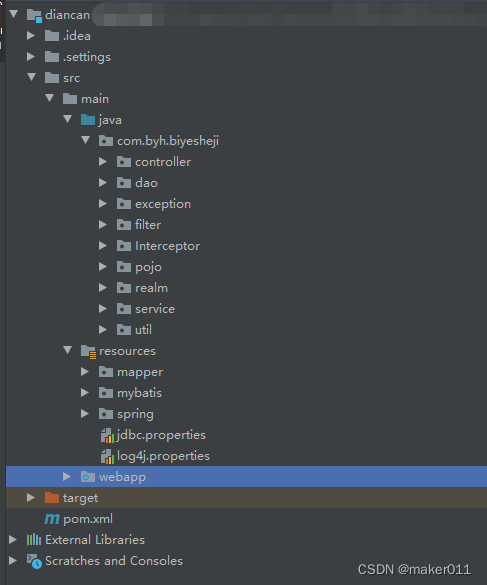Viewport: 487px width, 585px height.
Task: Click the webapp web folder icon
Action: point(88,476)
